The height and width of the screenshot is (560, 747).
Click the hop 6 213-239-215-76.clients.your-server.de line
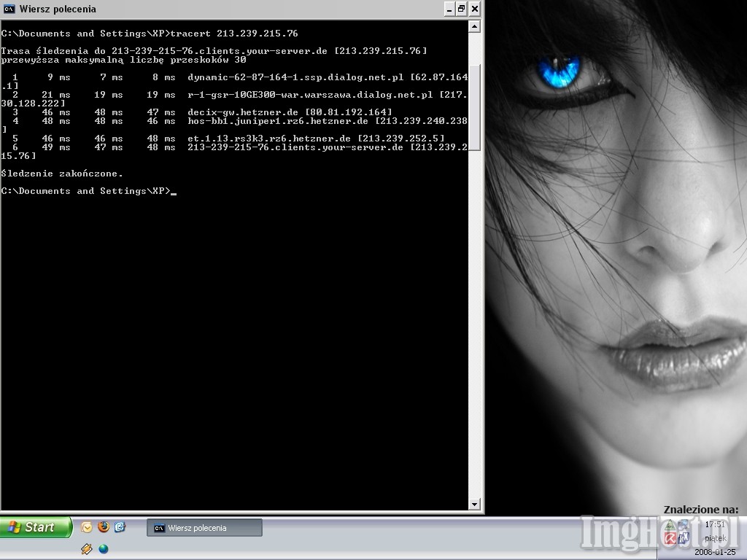pyautogui.click(x=234, y=152)
